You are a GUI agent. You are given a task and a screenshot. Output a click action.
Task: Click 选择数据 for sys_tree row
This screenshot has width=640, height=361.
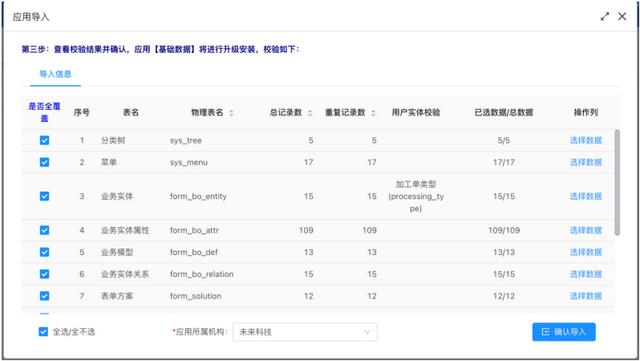pyautogui.click(x=586, y=140)
